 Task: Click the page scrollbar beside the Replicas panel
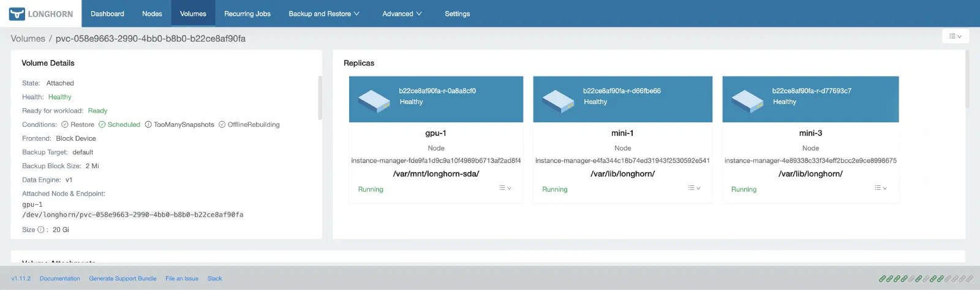click(x=967, y=79)
